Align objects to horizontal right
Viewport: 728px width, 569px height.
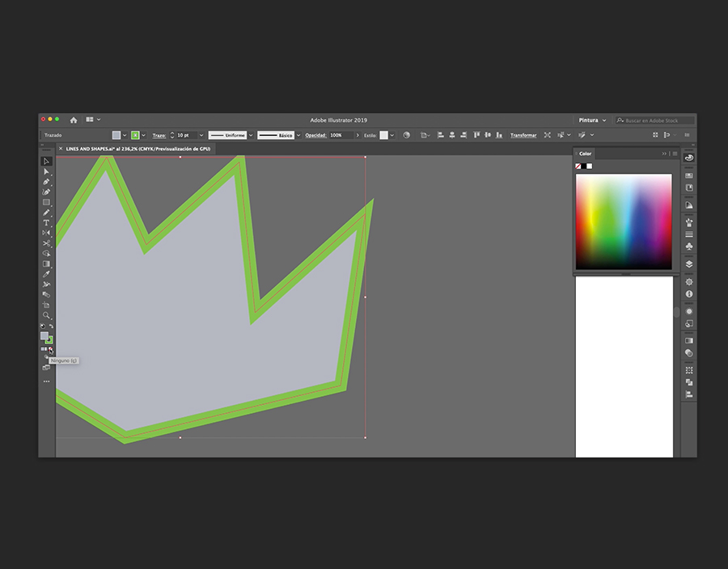coord(463,135)
